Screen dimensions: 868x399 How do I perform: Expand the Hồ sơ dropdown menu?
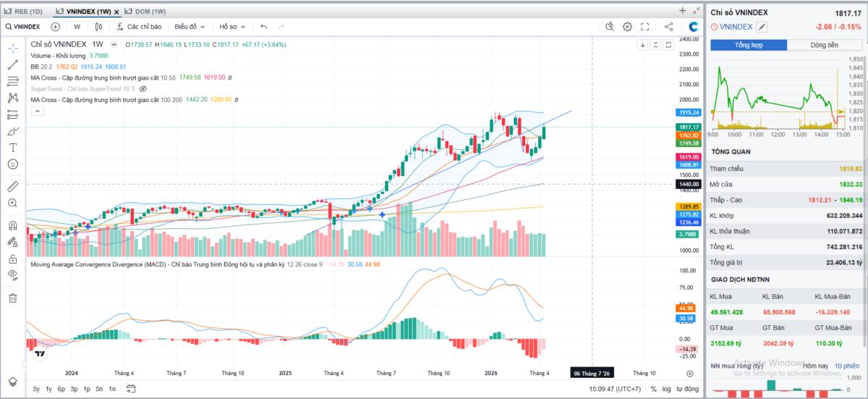point(231,27)
